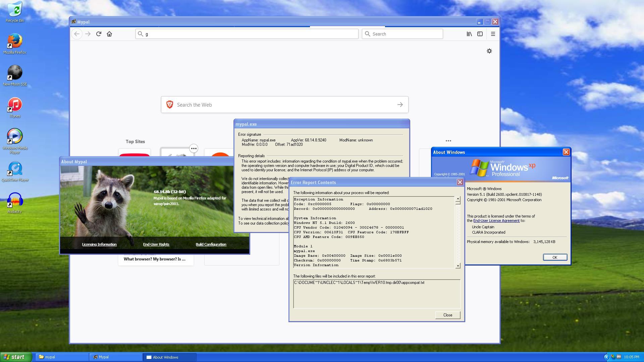The width and height of the screenshot is (644, 362).
Task: Open the Library bookmarks icon
Action: (469, 34)
